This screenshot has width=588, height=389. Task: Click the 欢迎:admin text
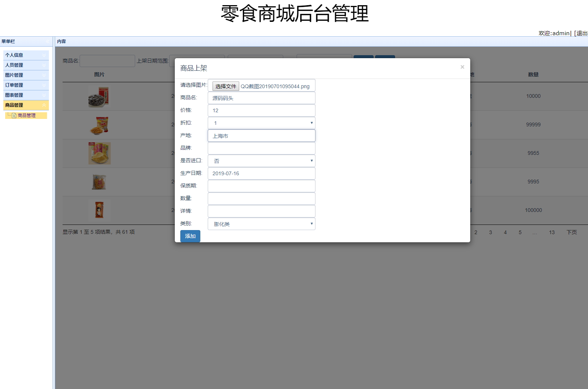[554, 33]
